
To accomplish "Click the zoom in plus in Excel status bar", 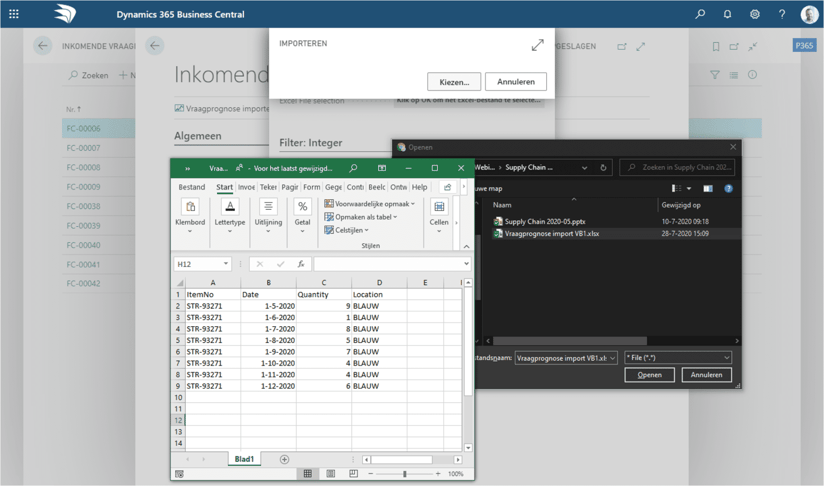I will (438, 474).
